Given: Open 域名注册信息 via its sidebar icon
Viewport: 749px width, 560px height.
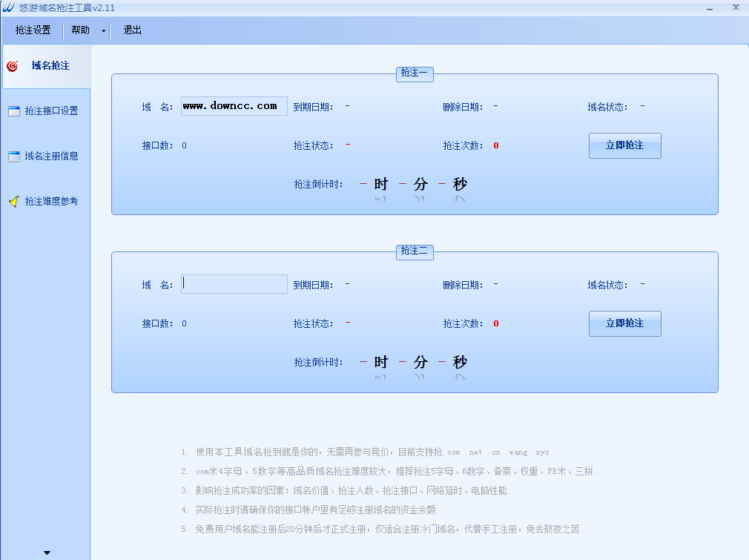Looking at the screenshot, I should tap(13, 156).
